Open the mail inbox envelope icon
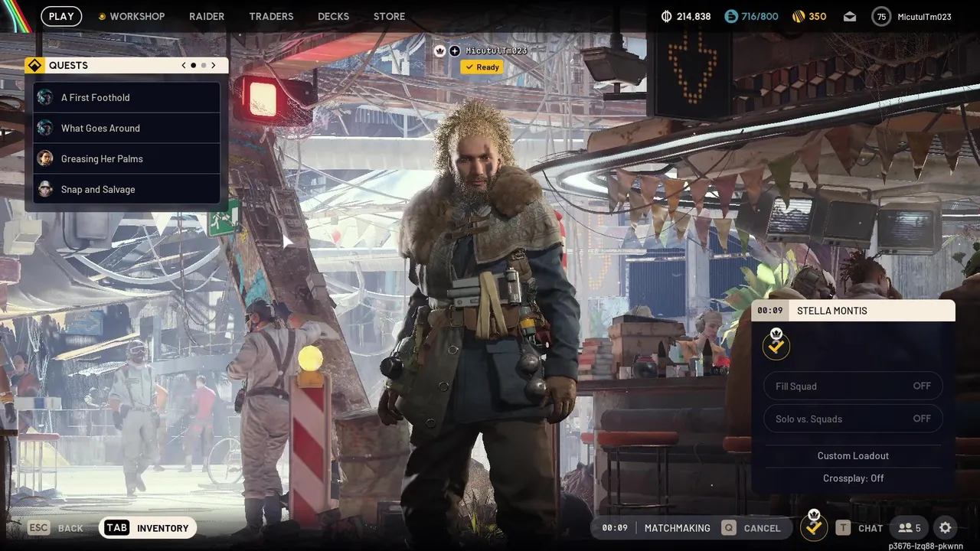 850,16
